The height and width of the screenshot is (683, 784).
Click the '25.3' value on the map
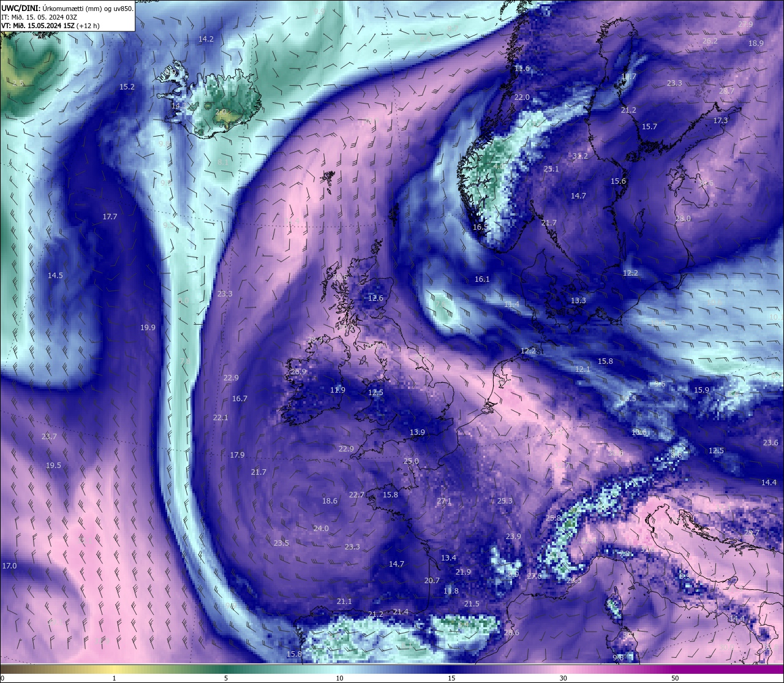505,501
